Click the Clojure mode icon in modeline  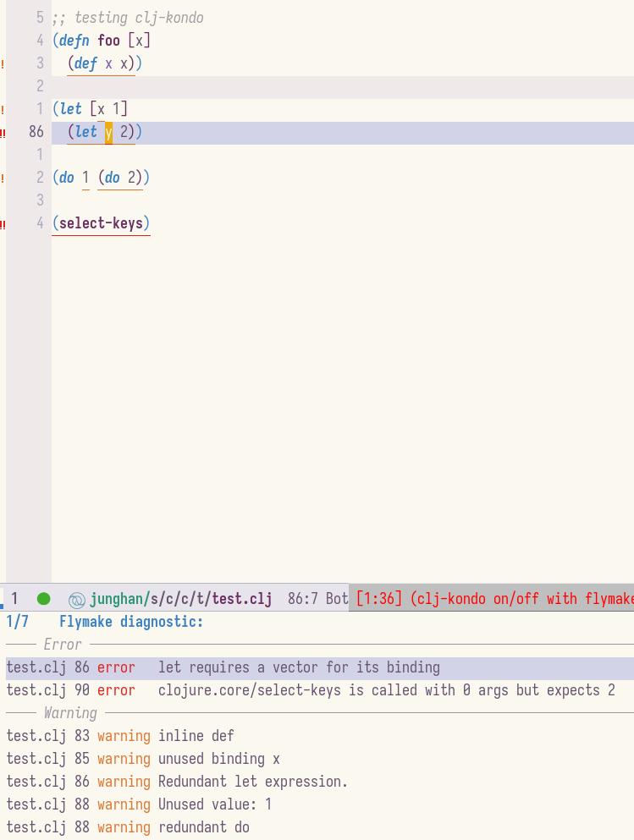[77, 600]
